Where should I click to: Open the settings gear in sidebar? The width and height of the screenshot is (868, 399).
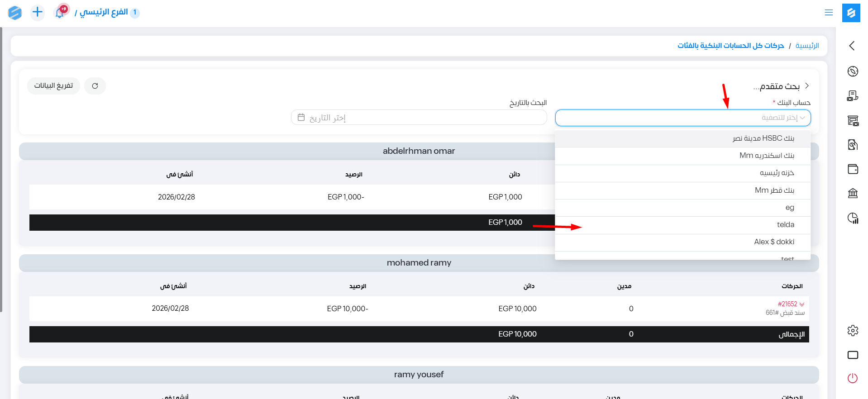click(853, 331)
